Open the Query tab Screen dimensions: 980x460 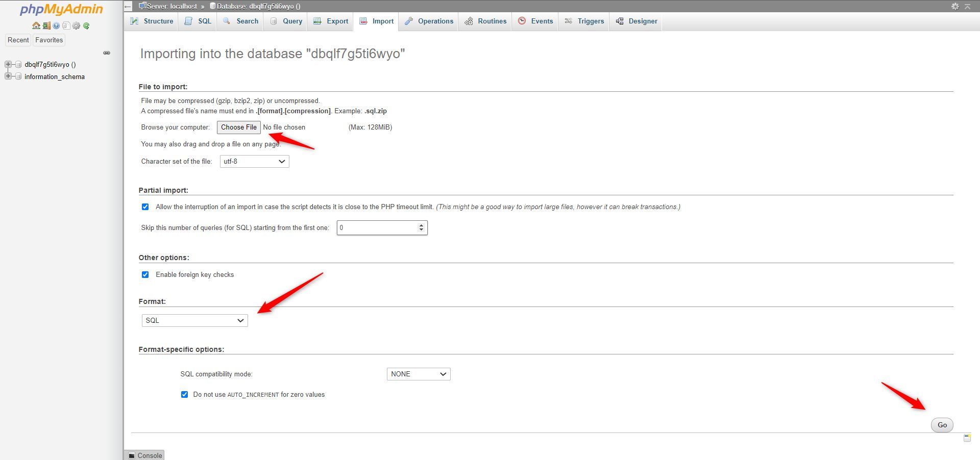286,21
